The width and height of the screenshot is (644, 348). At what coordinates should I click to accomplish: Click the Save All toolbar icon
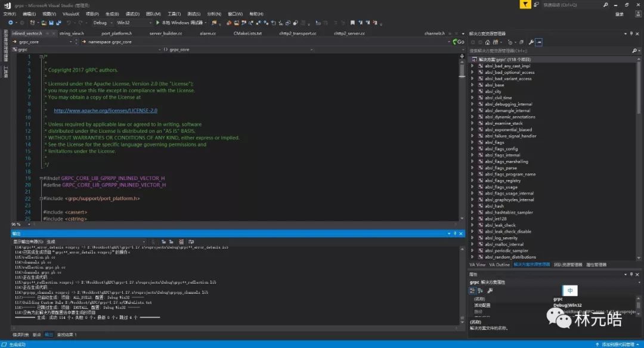pyautogui.click(x=58, y=23)
